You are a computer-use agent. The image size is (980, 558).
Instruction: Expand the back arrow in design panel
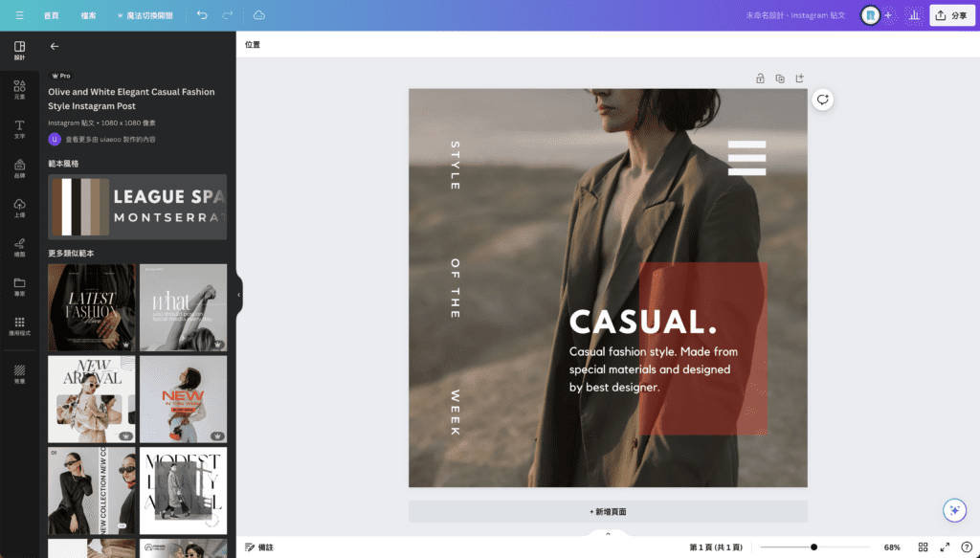[54, 45]
